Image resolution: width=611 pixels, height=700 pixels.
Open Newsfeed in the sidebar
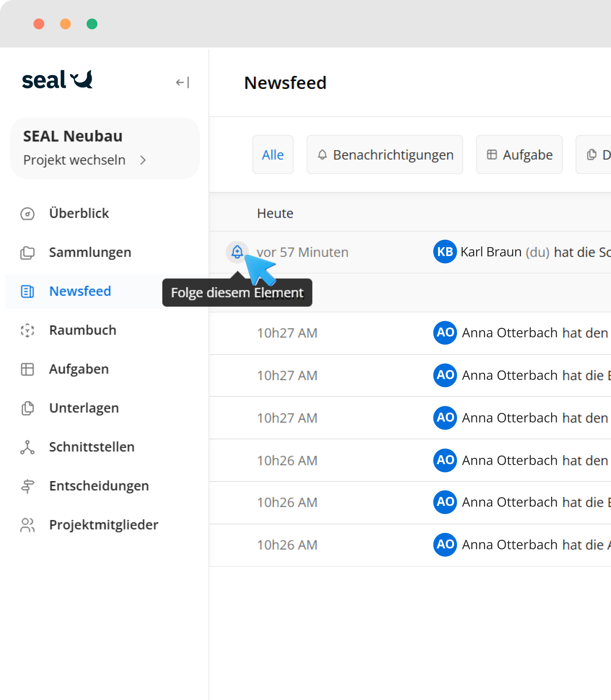80,291
